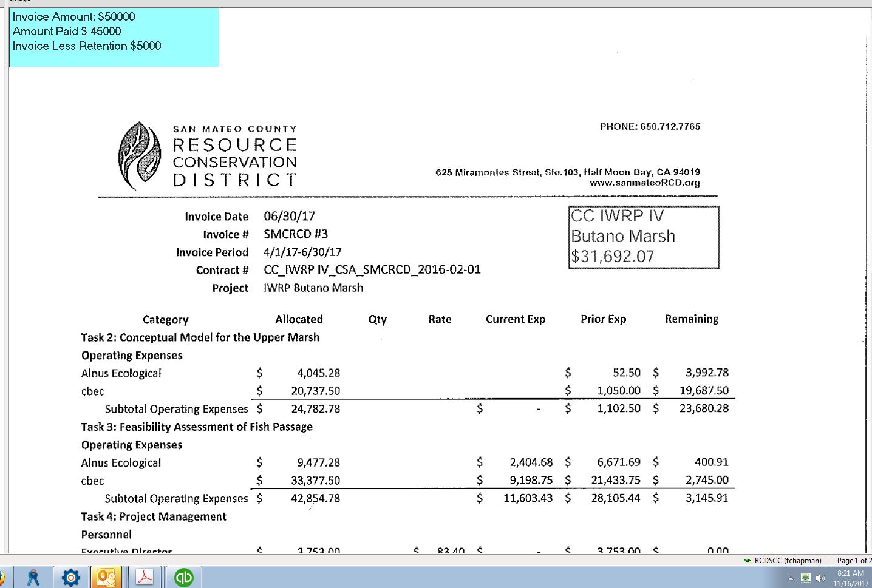
Task: Click current subtotal 11,603.43
Action: pyautogui.click(x=528, y=498)
